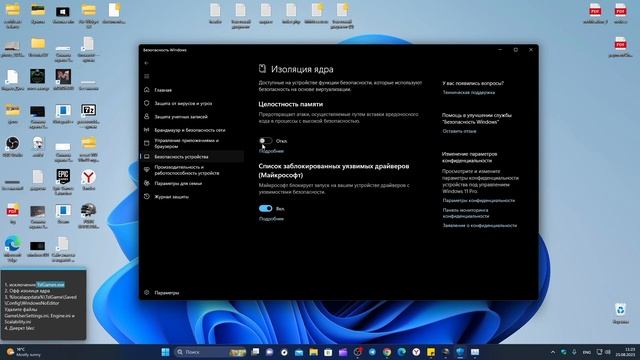640x360 pixels.
Task: Open Брандмауэр и безопасность сети
Action: pos(190,130)
